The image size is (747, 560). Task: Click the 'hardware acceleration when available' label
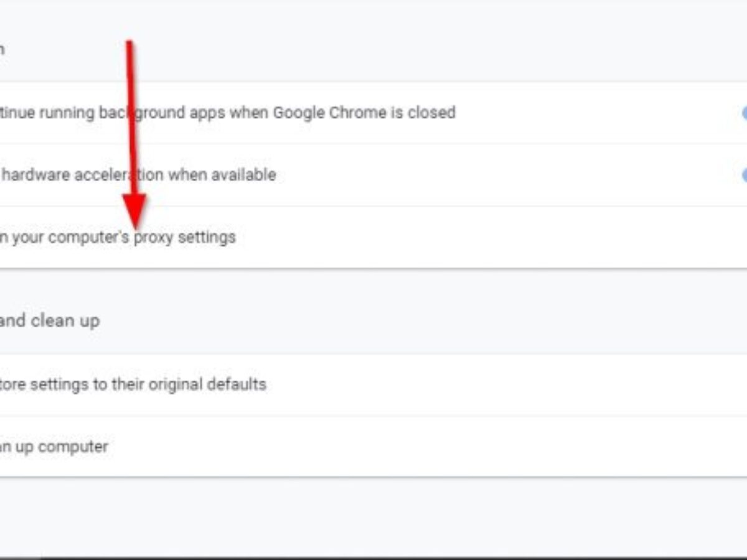pyautogui.click(x=138, y=175)
